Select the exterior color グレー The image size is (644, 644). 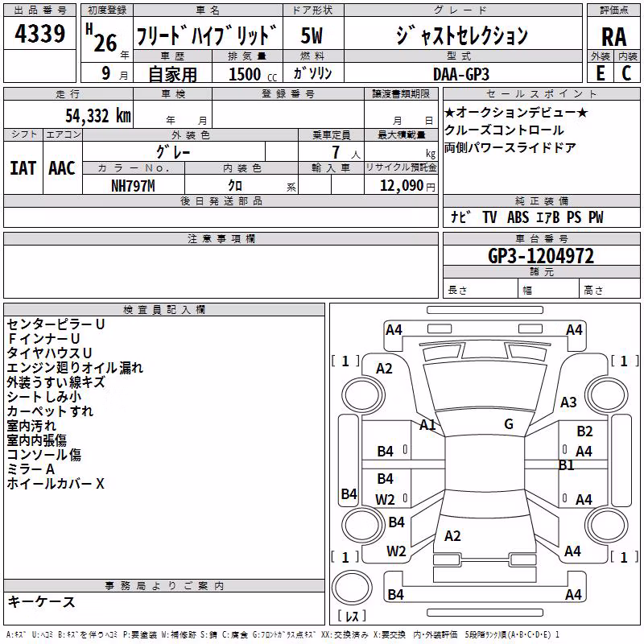(x=173, y=152)
